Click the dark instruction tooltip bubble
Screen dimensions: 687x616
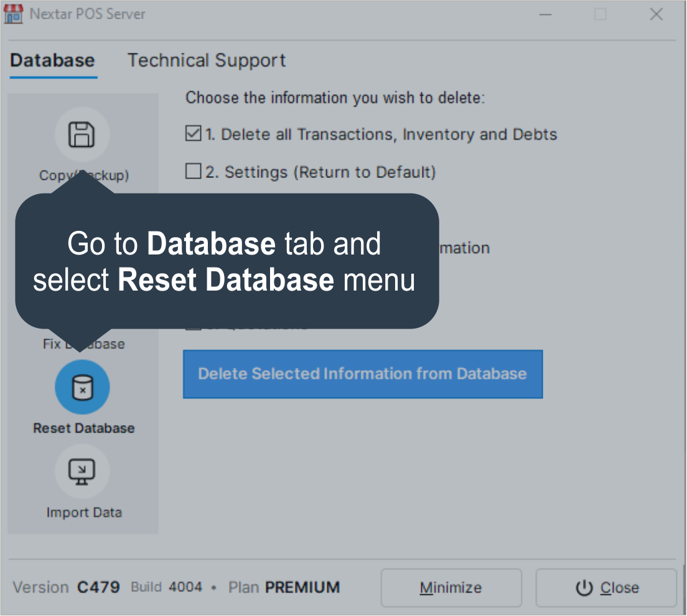(x=227, y=261)
